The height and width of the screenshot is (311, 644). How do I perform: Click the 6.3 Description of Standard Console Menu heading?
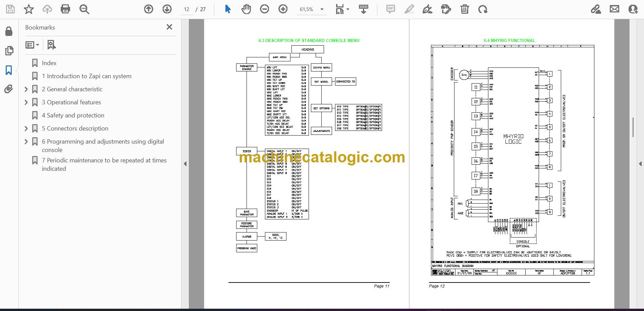(x=309, y=41)
